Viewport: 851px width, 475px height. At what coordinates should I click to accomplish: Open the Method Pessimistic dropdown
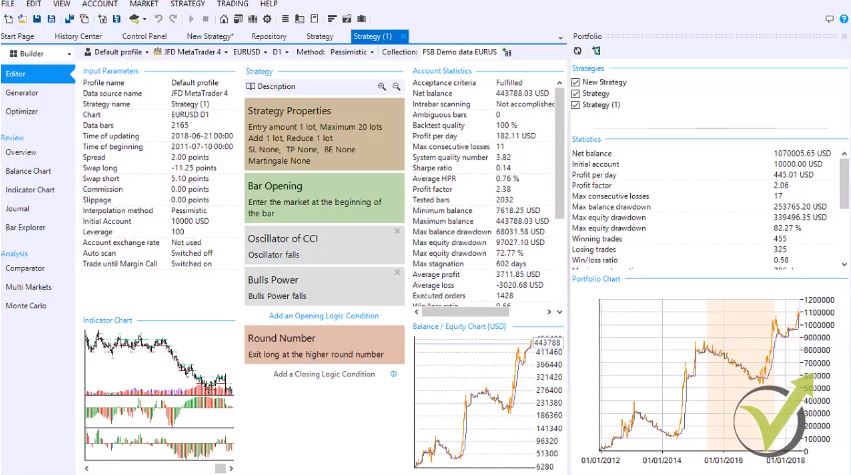pyautogui.click(x=335, y=52)
